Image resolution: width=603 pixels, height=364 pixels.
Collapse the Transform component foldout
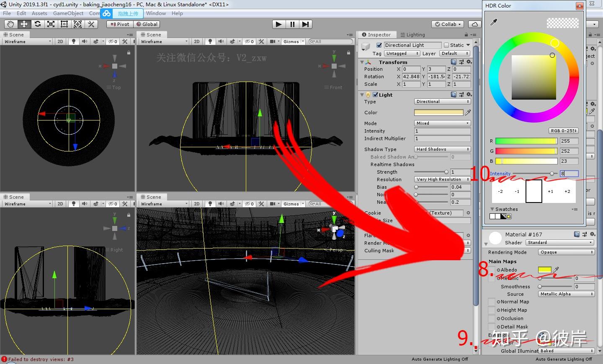coord(362,62)
